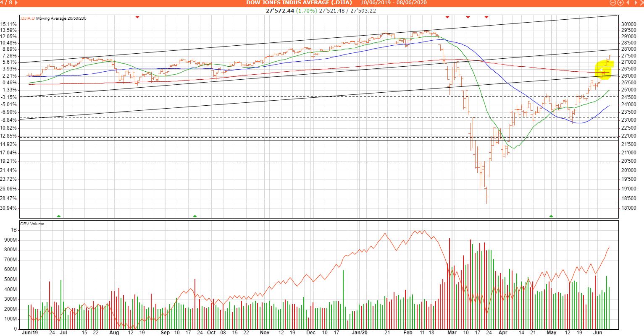Advance to next chart after 4 / 8
644x336 pixels.
coord(16,3)
